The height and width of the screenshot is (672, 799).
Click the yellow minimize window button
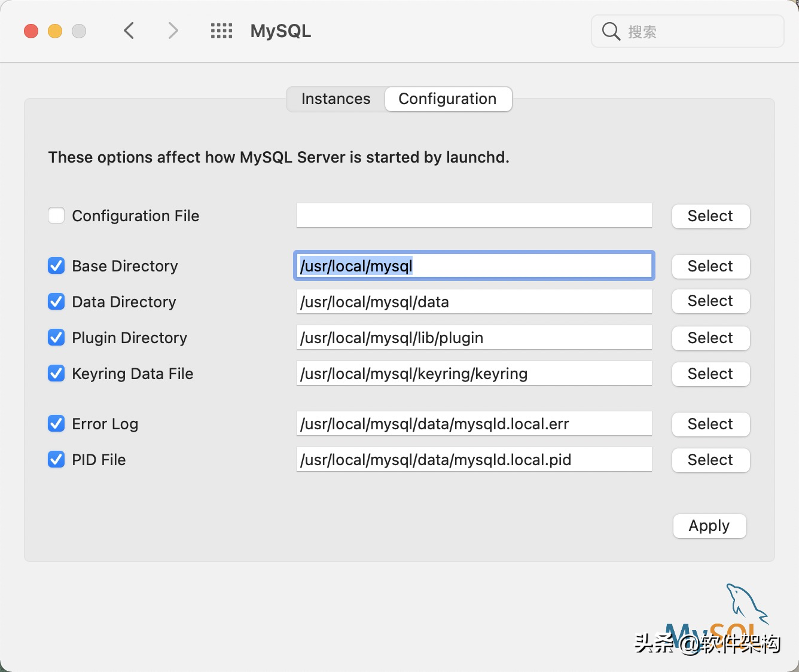coord(55,31)
